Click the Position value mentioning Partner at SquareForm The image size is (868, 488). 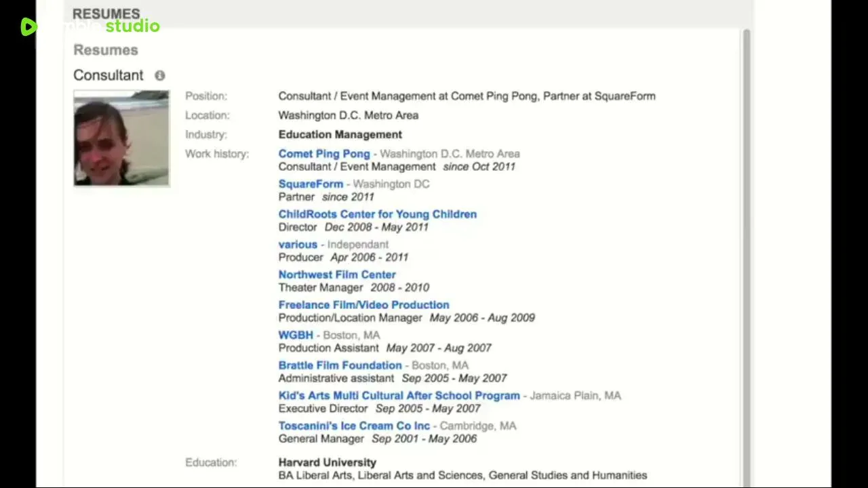(x=467, y=96)
